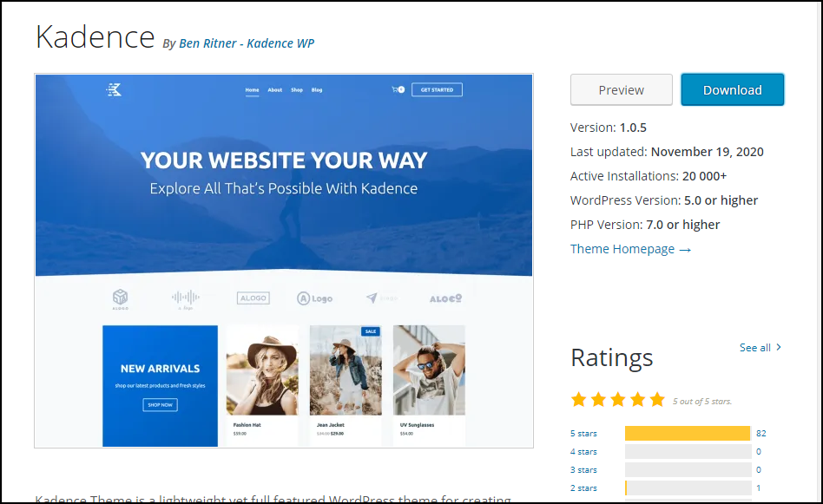Click the version number 1.0.5

pos(633,128)
